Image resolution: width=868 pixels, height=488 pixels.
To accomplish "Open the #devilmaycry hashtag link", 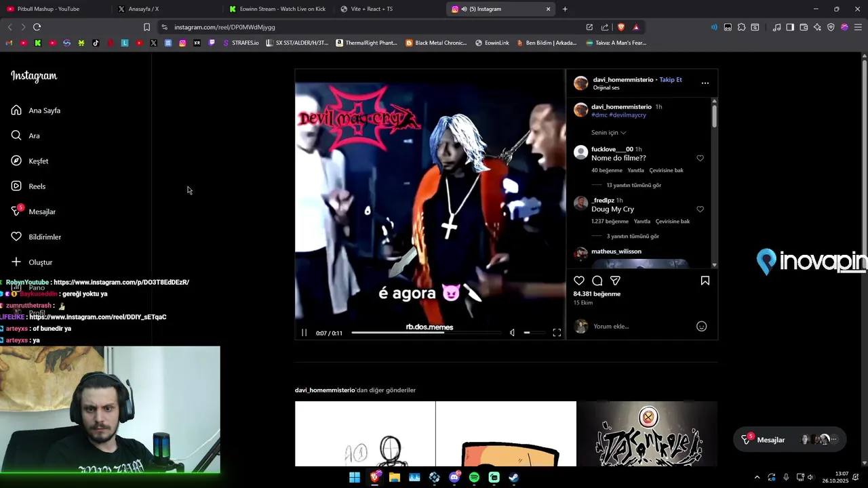I will tap(627, 115).
